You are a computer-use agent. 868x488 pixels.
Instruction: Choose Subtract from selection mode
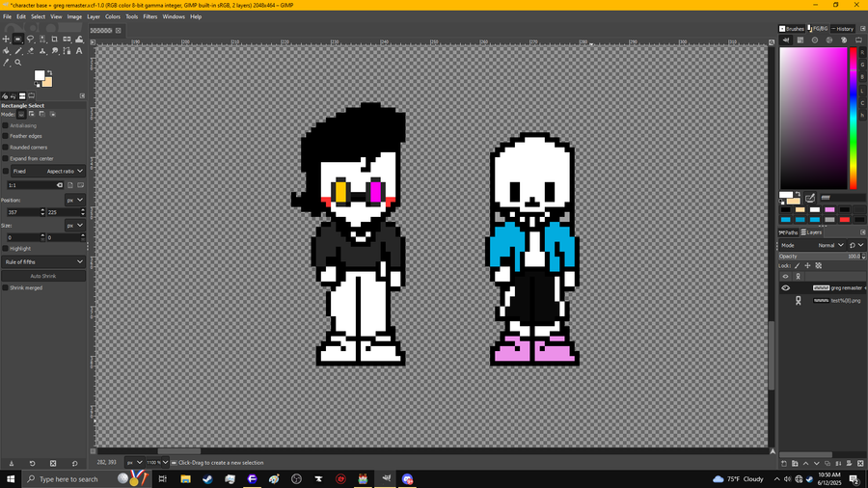pos(42,114)
